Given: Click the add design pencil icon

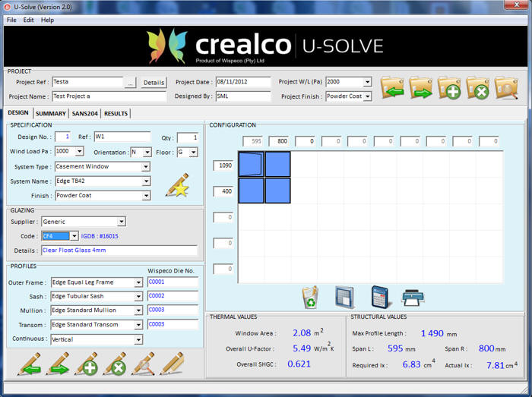Looking at the screenshot, I should click(86, 364).
